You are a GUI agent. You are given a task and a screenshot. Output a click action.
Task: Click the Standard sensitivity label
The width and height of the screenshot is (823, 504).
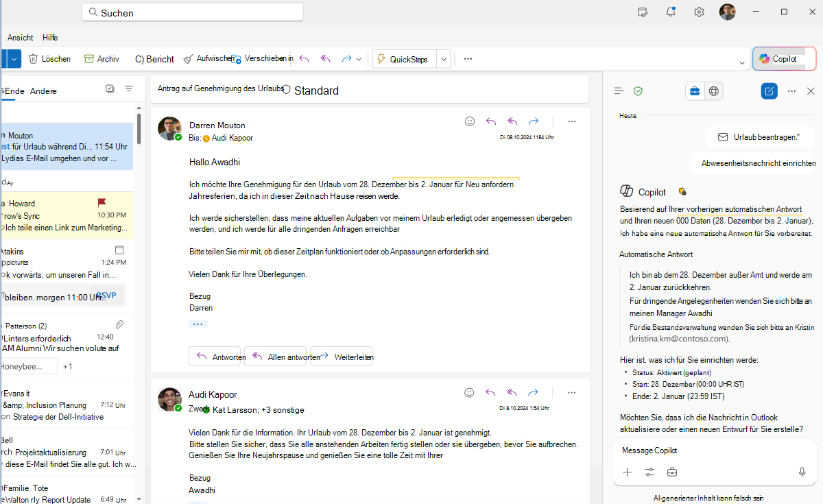coord(310,91)
